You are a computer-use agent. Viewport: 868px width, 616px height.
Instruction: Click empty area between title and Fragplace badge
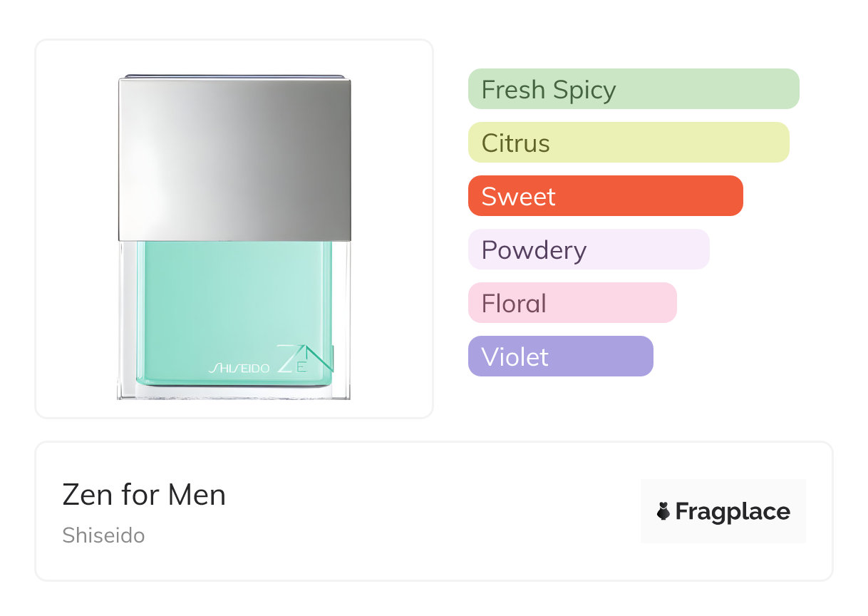pyautogui.click(x=428, y=511)
